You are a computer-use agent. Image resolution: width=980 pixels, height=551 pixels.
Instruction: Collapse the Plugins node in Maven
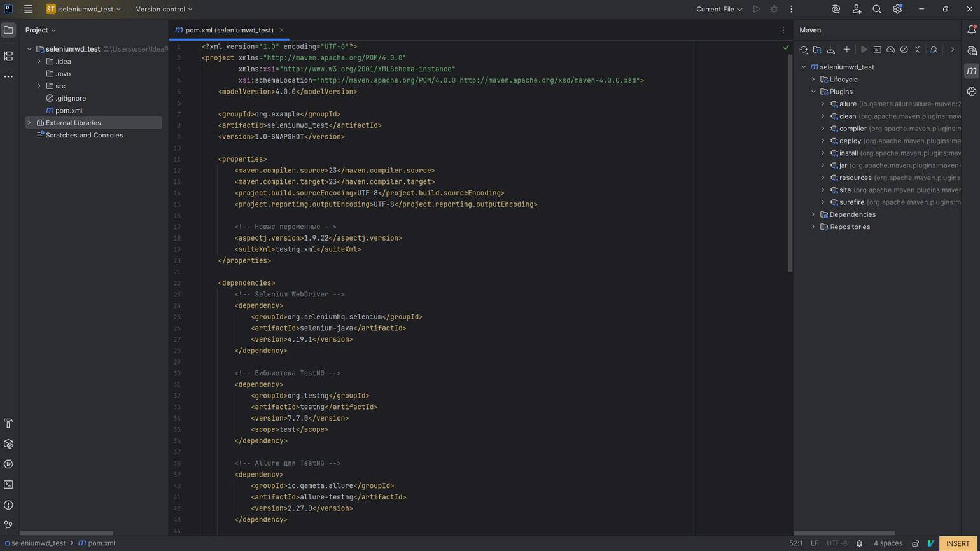tap(813, 92)
